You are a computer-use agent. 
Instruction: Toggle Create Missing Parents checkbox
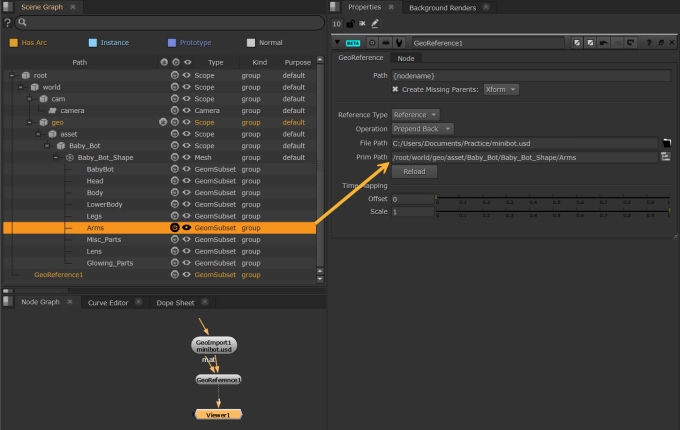[395, 89]
